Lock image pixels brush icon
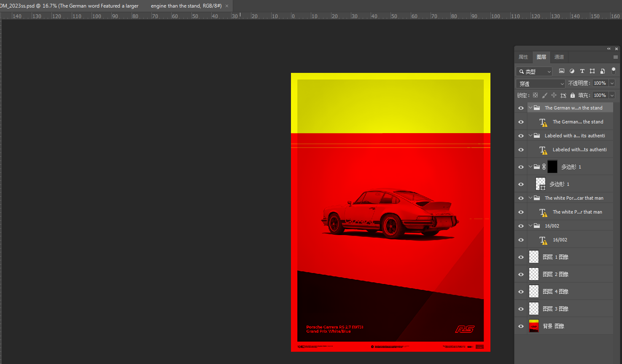The width and height of the screenshot is (622, 364). (x=545, y=95)
